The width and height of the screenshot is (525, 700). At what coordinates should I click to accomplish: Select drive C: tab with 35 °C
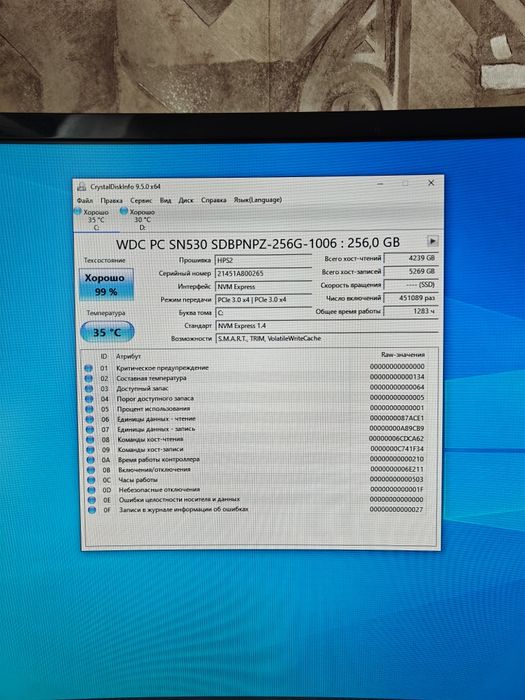[x=96, y=220]
